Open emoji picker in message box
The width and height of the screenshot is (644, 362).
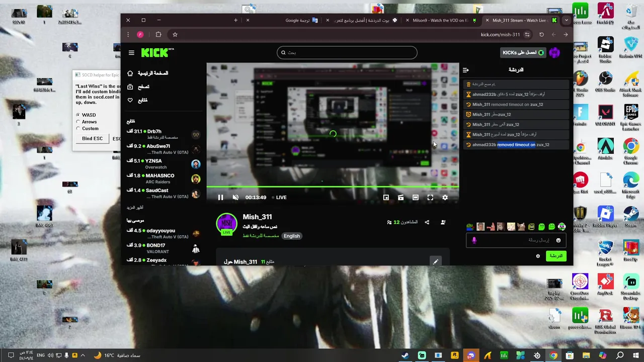tap(558, 240)
